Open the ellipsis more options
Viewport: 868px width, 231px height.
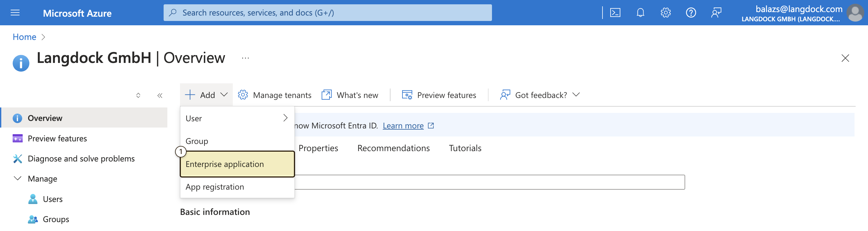pyautogui.click(x=245, y=58)
